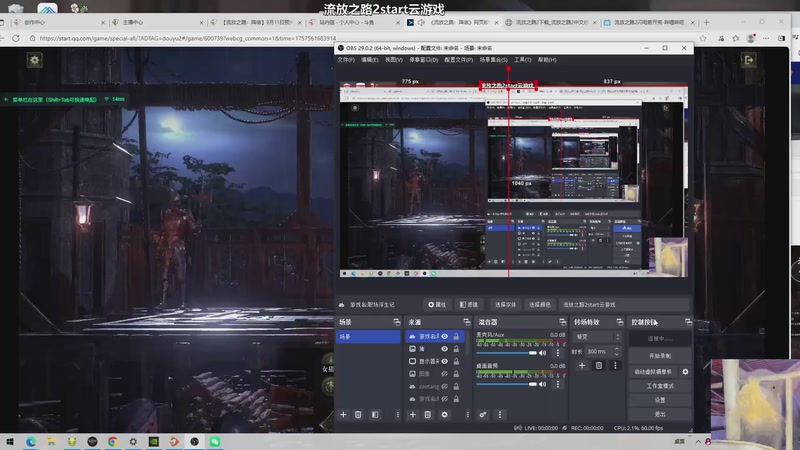The width and height of the screenshot is (800, 450).
Task: Select the 显示器 display capture source row
Action: [435, 361]
